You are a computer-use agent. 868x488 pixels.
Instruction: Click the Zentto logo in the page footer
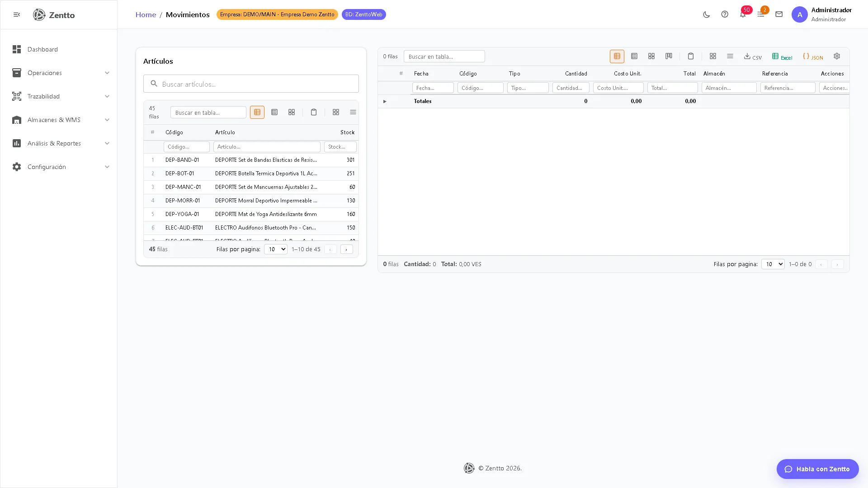[x=469, y=468]
